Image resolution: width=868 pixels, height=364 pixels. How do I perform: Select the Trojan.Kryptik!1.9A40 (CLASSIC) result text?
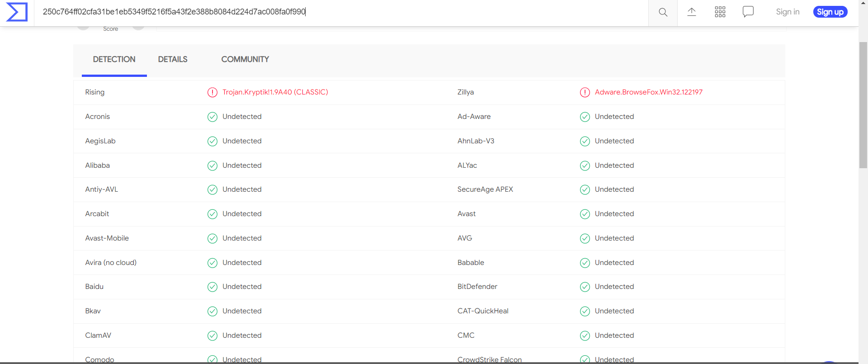click(x=275, y=92)
